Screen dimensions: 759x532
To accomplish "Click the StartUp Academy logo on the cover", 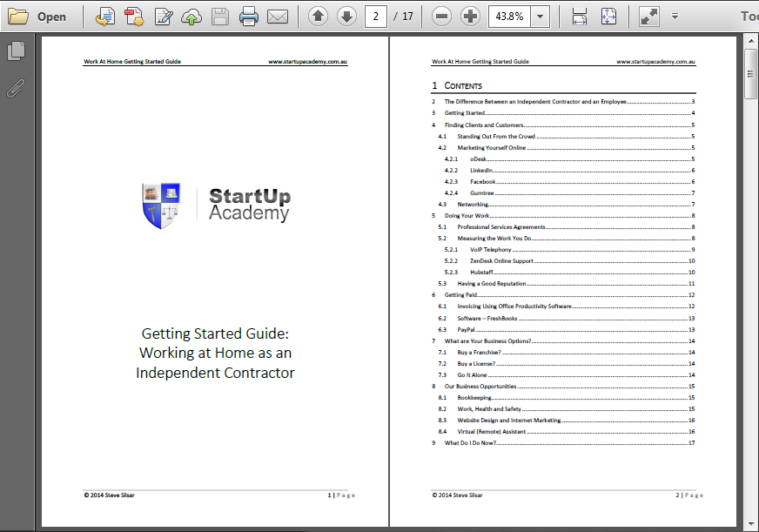I will (x=217, y=205).
